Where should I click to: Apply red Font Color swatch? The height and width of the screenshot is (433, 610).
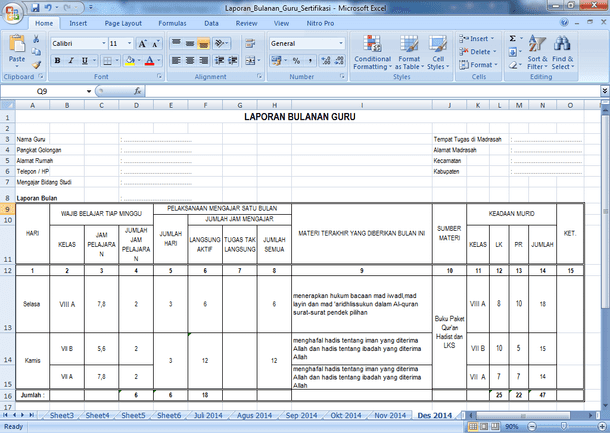coord(150,61)
